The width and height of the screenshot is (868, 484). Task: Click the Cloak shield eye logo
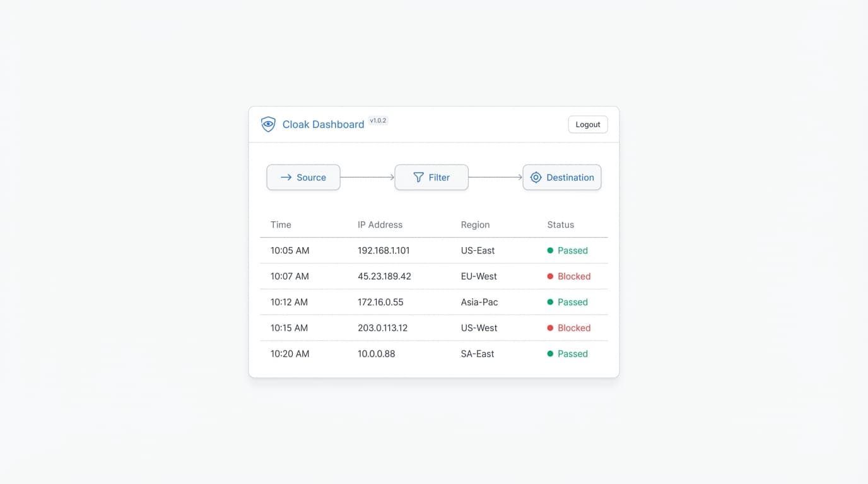pos(268,124)
